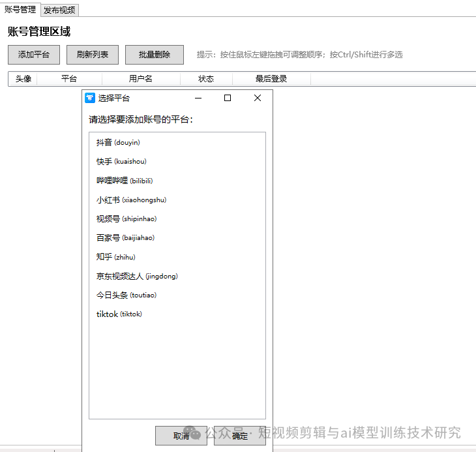Choose 百家号 (baijiahao) entry
Image resolution: width=476 pixels, height=452 pixels.
(x=177, y=237)
